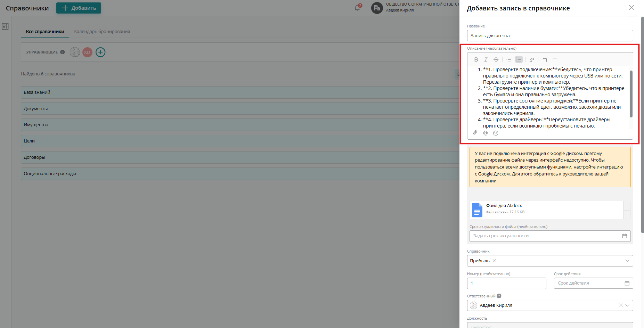Apply strikethrough formatting to description text
Screen dimensions: 644x328
(496, 60)
